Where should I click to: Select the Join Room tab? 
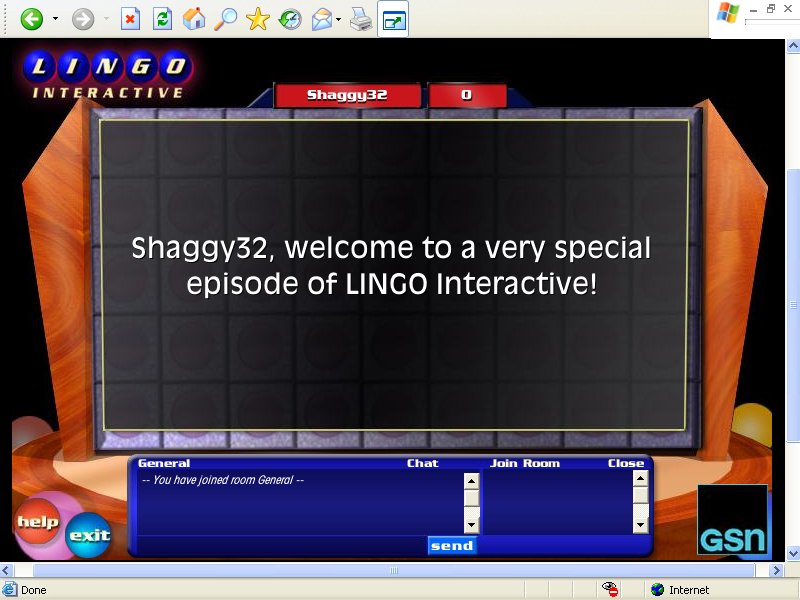tap(524, 464)
